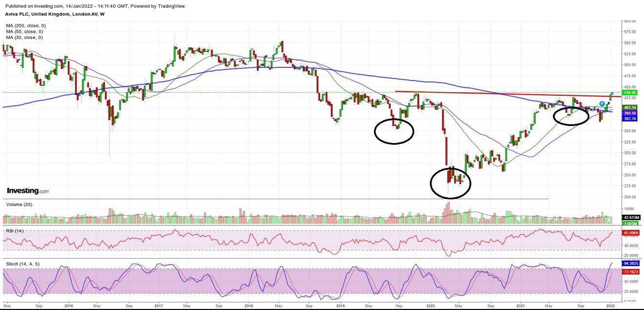This screenshot has width=644, height=310.
Task: Select the MA (50, close, 0) legend
Action: click(x=24, y=32)
